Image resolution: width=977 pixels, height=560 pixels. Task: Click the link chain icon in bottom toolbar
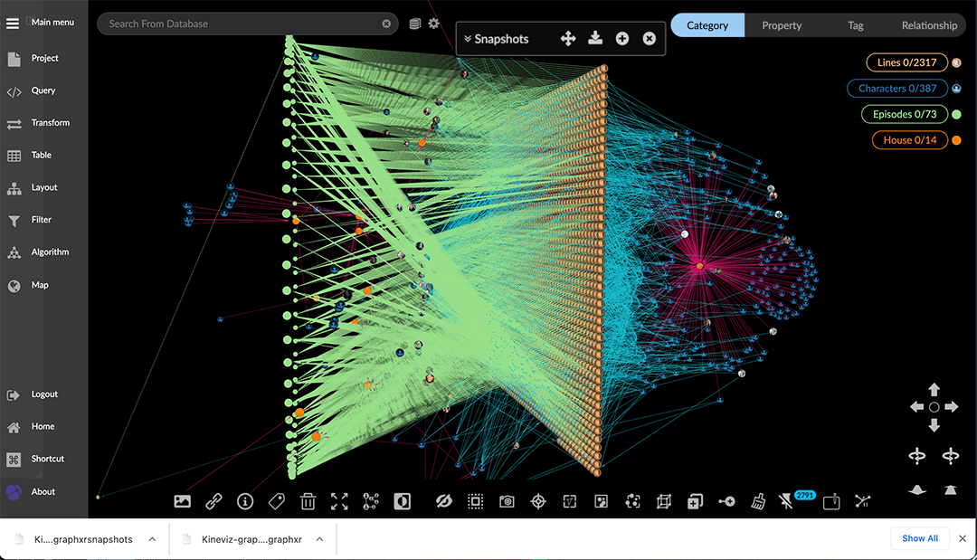(x=213, y=501)
